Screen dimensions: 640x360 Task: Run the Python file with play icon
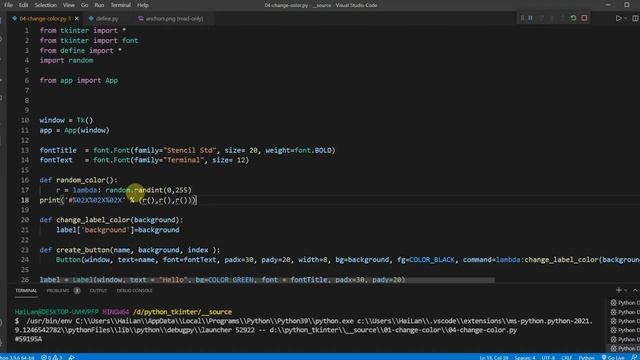(x=618, y=18)
